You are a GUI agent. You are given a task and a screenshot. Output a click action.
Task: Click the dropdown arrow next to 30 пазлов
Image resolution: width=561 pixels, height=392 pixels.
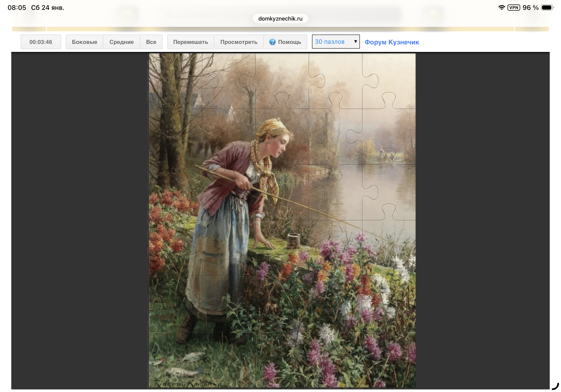click(x=355, y=42)
